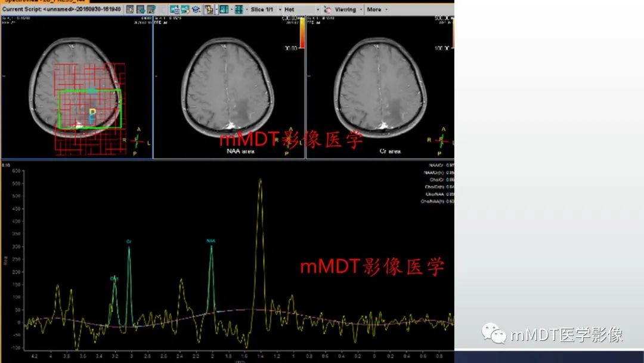Select the brain image with red spectroscopy grid
Viewport: 644px width, 363px height.
pyautogui.click(x=77, y=87)
